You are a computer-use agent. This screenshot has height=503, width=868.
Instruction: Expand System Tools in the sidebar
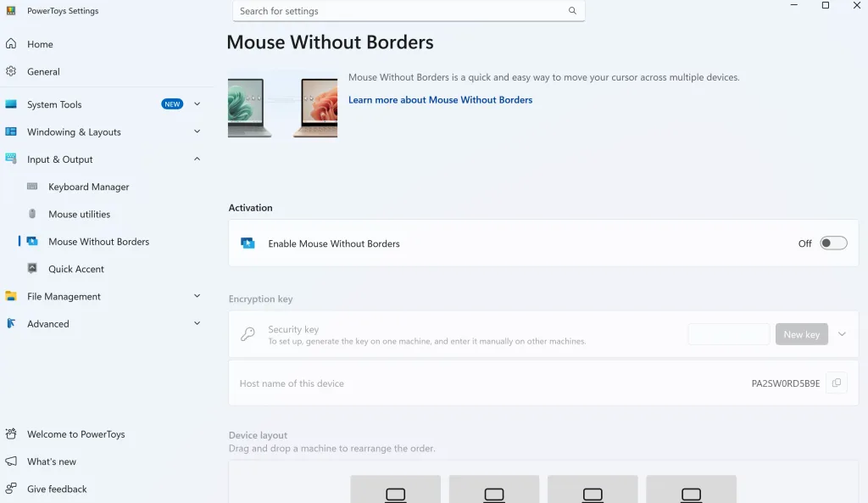pyautogui.click(x=197, y=104)
